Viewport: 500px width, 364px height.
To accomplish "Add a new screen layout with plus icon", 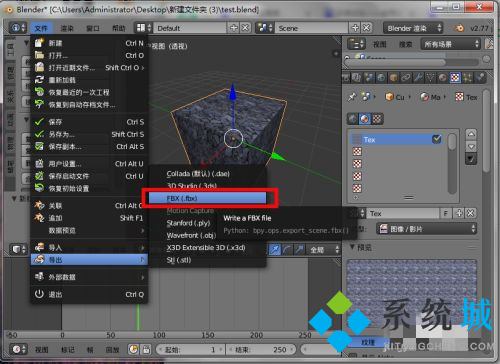I will click(x=234, y=28).
